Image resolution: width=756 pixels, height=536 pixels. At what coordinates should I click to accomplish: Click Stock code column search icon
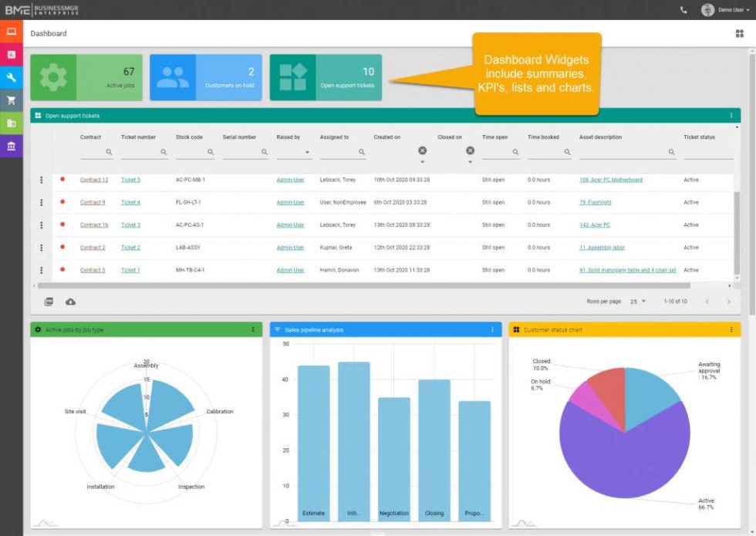[211, 152]
